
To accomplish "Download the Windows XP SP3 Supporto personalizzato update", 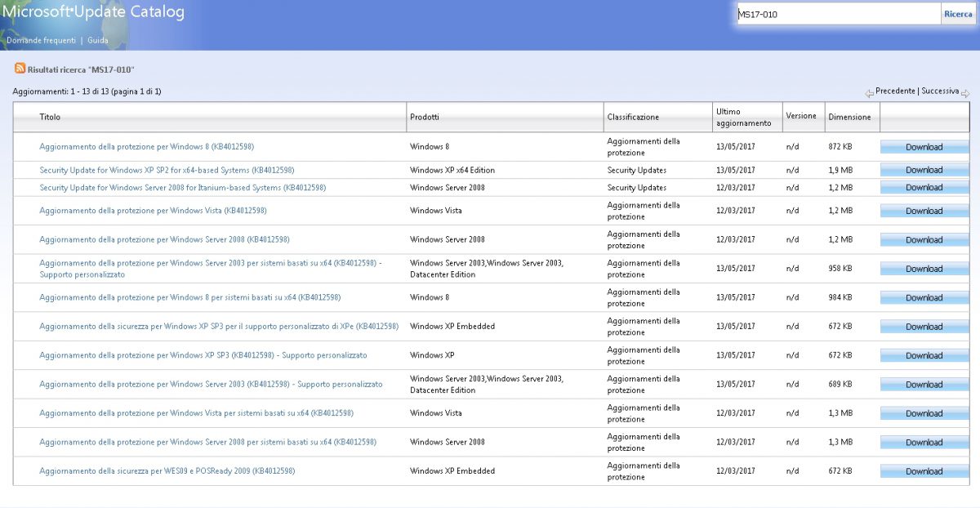I will coord(924,355).
